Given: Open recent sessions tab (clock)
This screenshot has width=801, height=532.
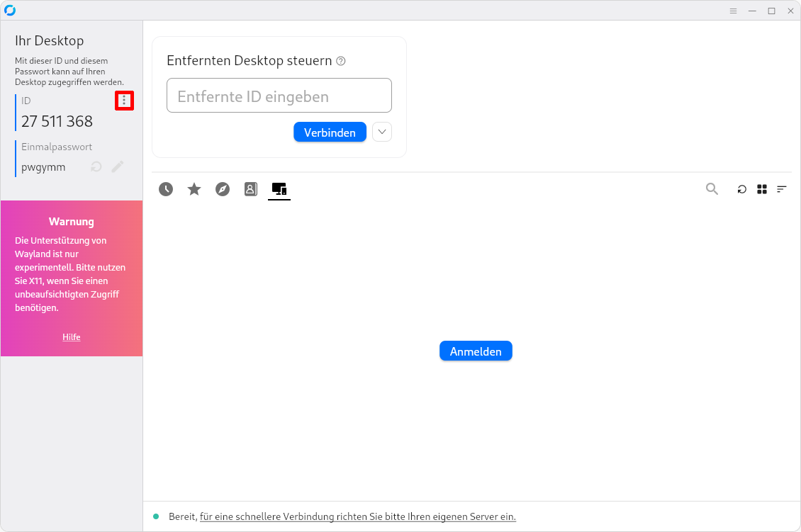Looking at the screenshot, I should pos(166,189).
